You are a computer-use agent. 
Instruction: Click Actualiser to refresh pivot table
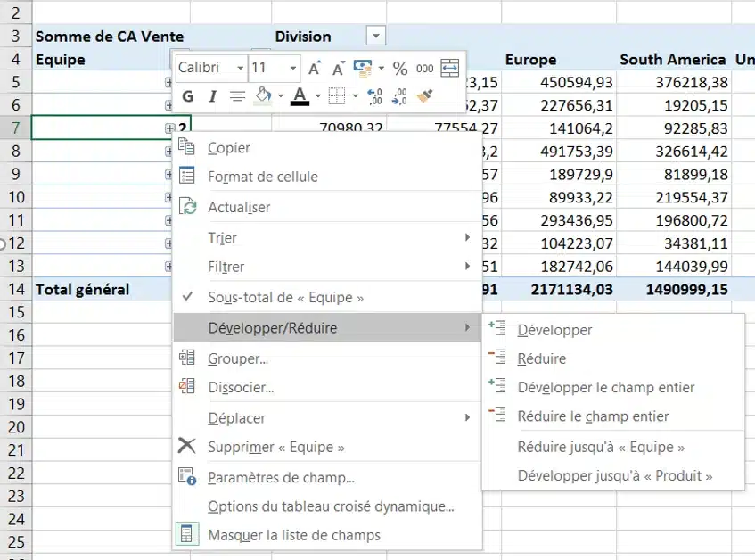click(x=327, y=208)
